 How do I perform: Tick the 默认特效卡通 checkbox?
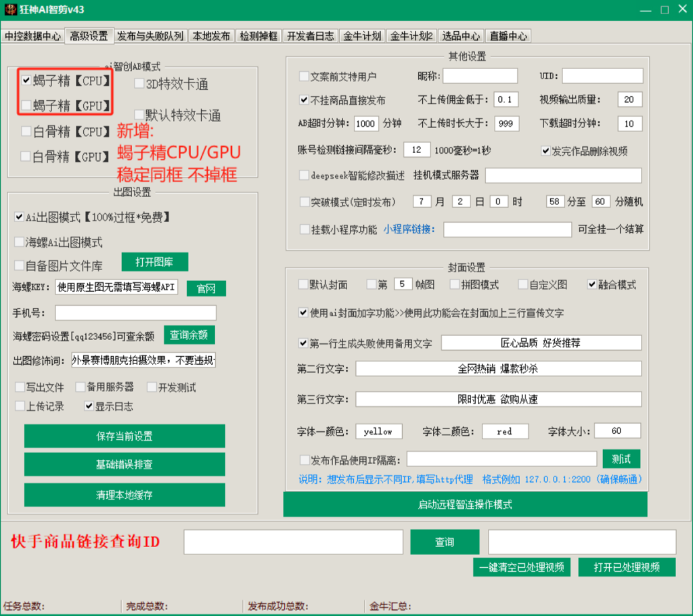coord(139,115)
